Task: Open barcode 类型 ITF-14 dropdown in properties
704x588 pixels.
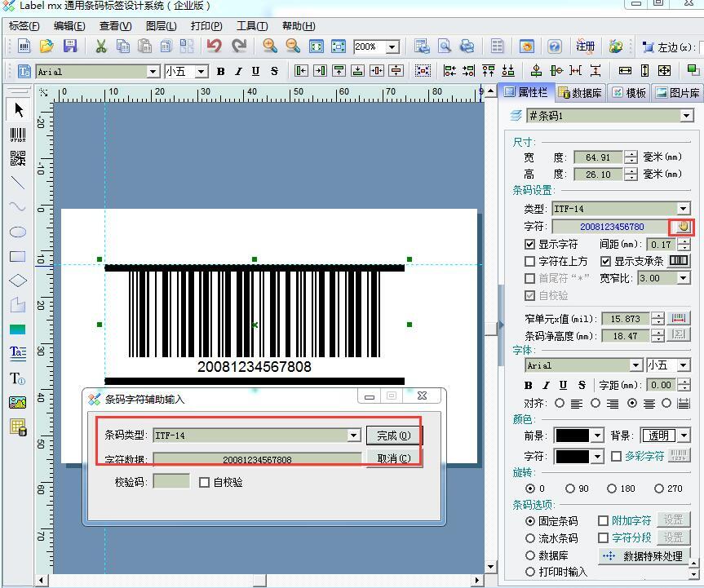Action: tap(683, 209)
